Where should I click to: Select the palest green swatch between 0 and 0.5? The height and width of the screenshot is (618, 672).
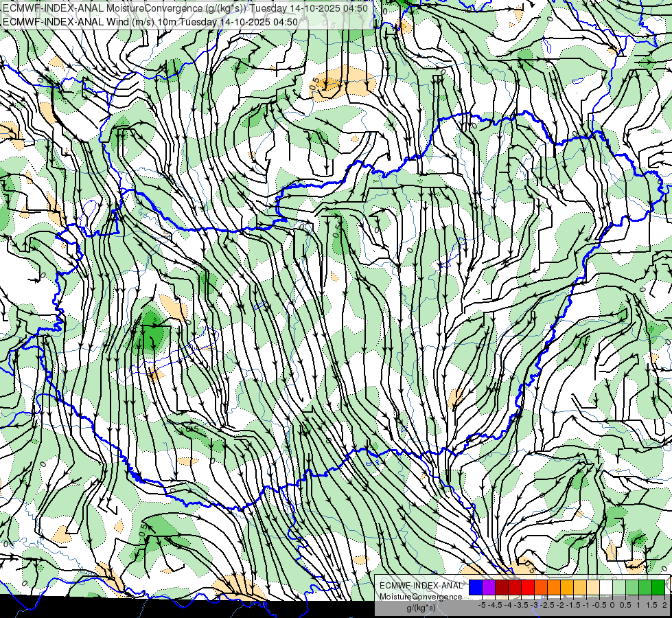pos(619,587)
